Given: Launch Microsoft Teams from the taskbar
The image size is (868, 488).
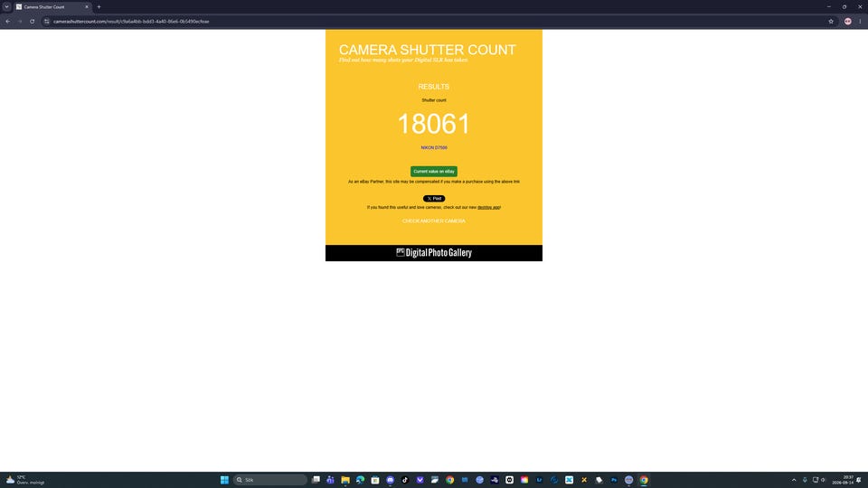Looking at the screenshot, I should 331,480.
